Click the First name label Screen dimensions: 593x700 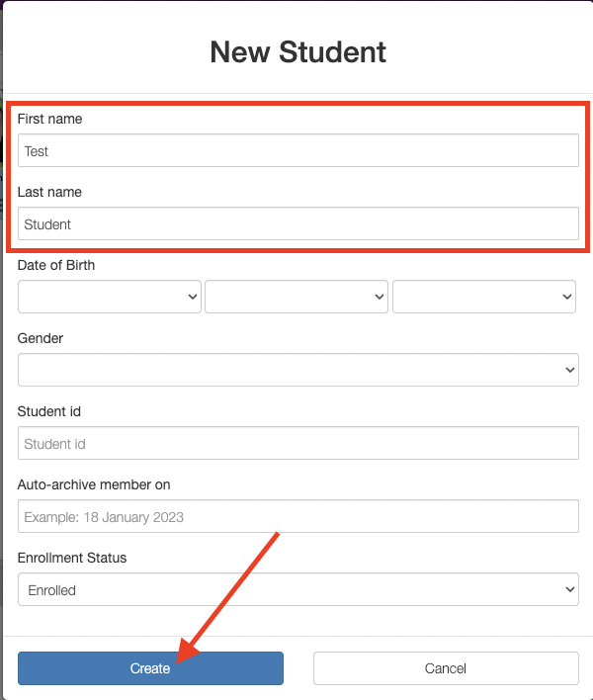(x=49, y=119)
